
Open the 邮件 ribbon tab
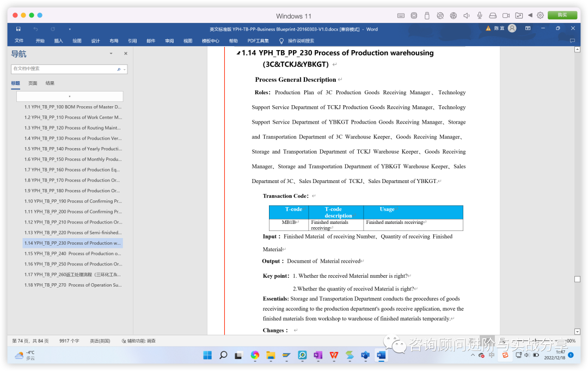click(x=151, y=40)
